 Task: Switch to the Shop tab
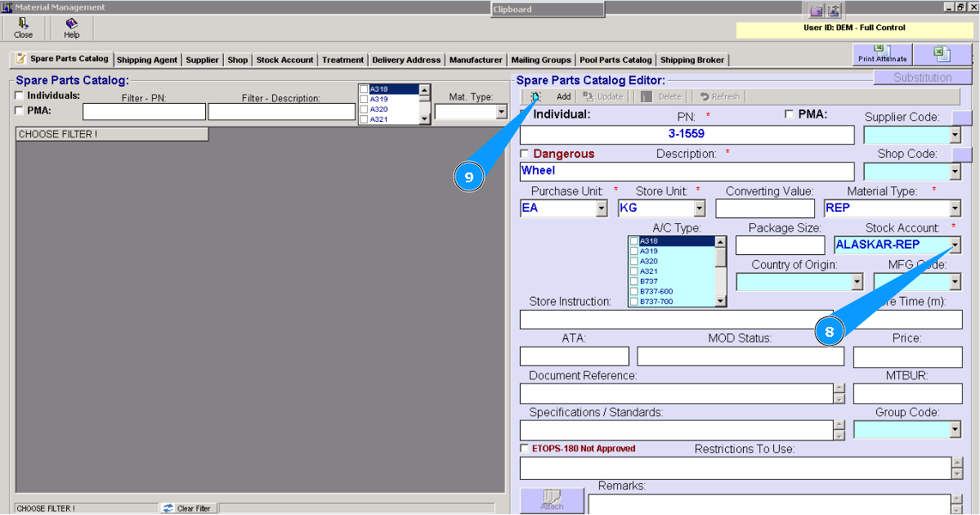click(x=238, y=60)
